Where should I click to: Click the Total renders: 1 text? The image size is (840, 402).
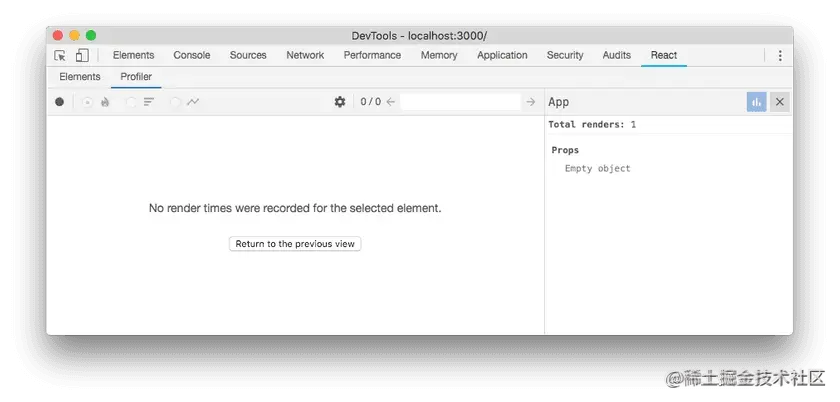tap(592, 124)
